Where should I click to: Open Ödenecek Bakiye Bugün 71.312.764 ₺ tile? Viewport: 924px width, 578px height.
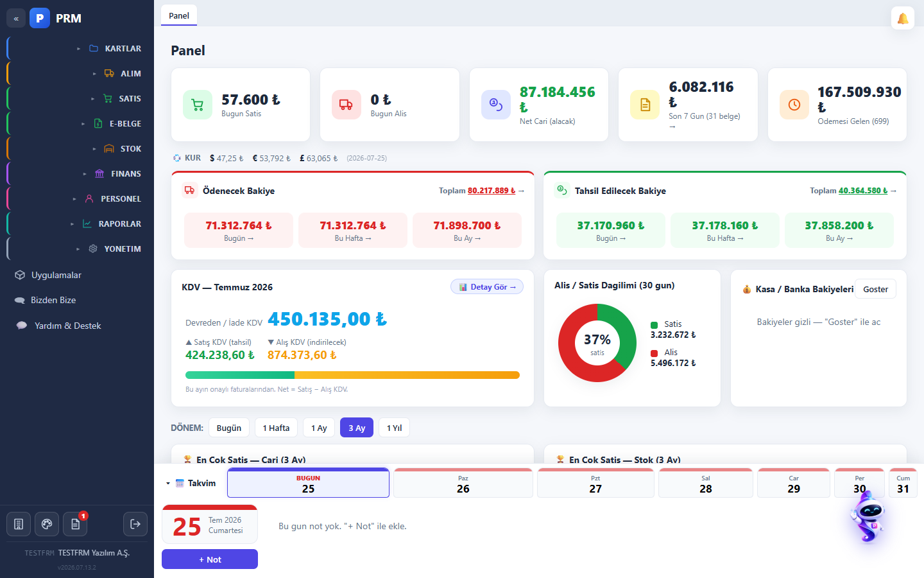pyautogui.click(x=239, y=230)
